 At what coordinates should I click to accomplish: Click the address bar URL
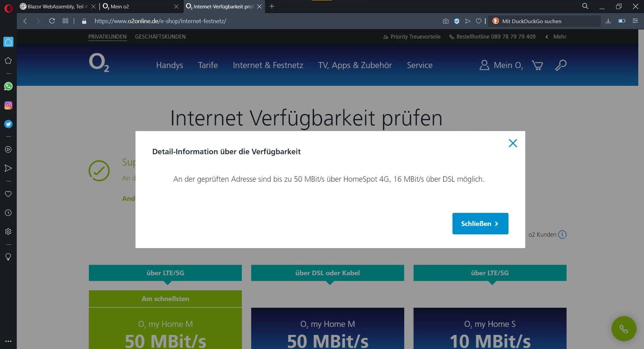point(161,21)
